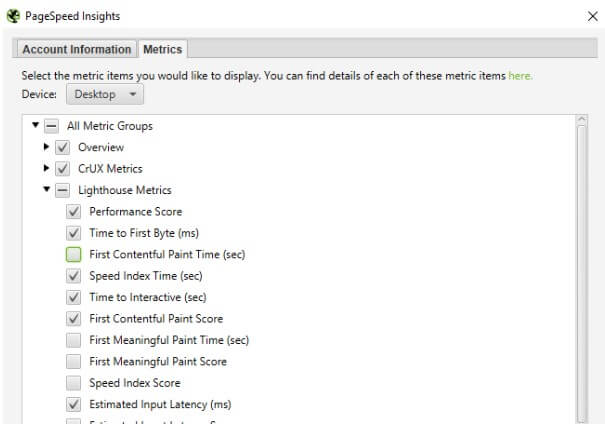The width and height of the screenshot is (605, 424).
Task: Open the Device dropdown
Action: (x=105, y=94)
